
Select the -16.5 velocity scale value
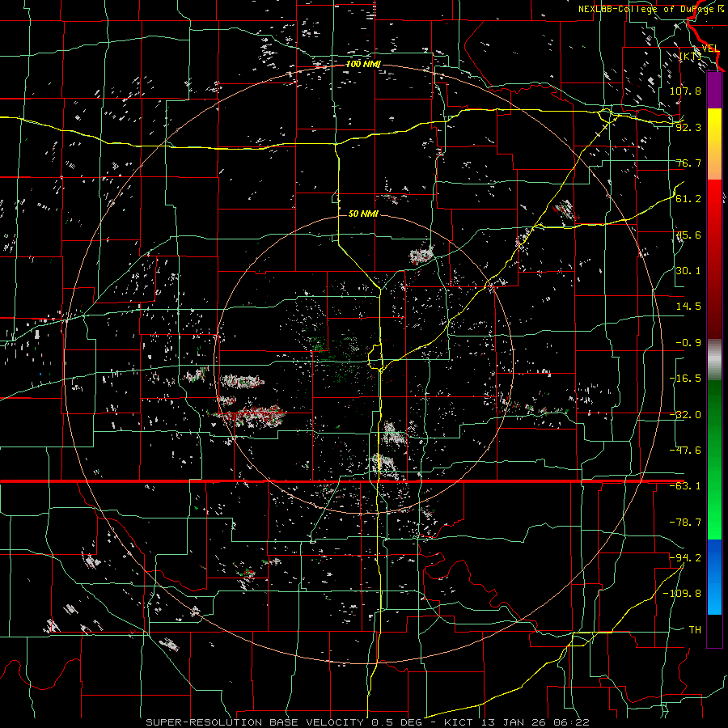point(685,379)
